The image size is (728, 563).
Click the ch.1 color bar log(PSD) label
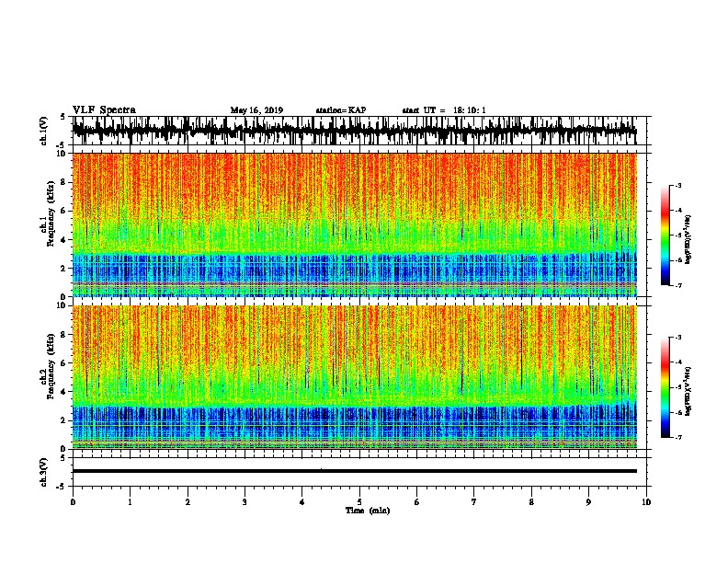point(688,240)
